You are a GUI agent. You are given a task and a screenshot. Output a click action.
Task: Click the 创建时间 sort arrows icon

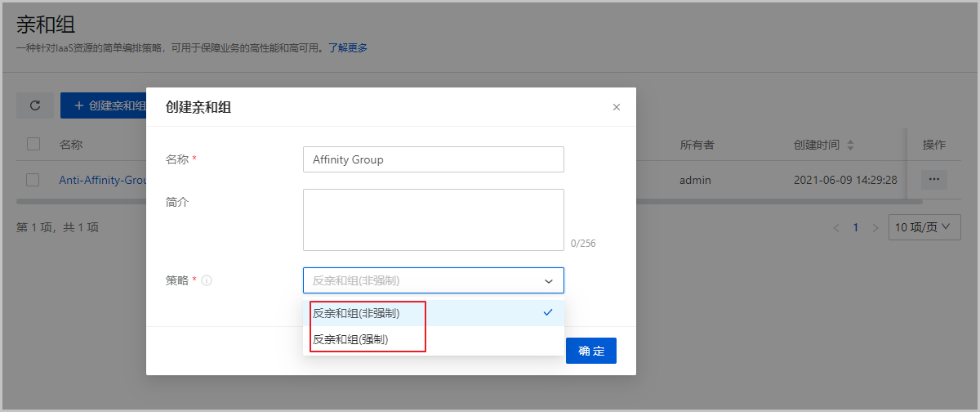pyautogui.click(x=850, y=146)
